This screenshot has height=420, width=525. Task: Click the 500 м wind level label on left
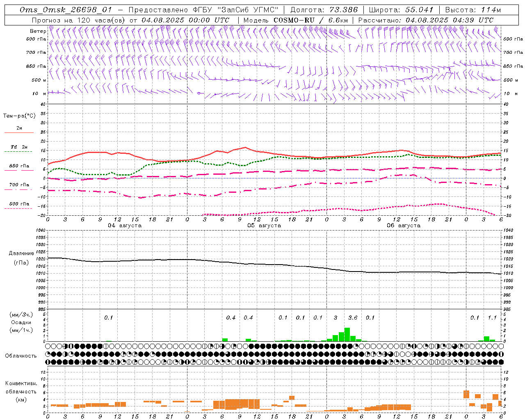[x=39, y=80]
